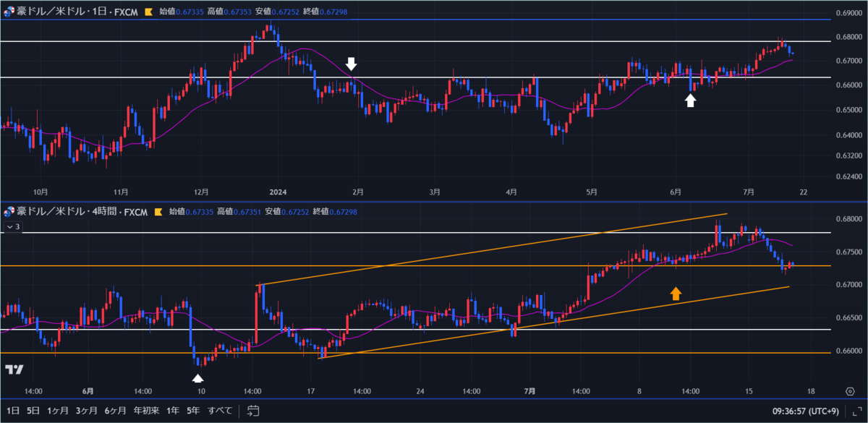Click the flag icon on the 4時間 chart header
The image size is (868, 423).
click(159, 212)
